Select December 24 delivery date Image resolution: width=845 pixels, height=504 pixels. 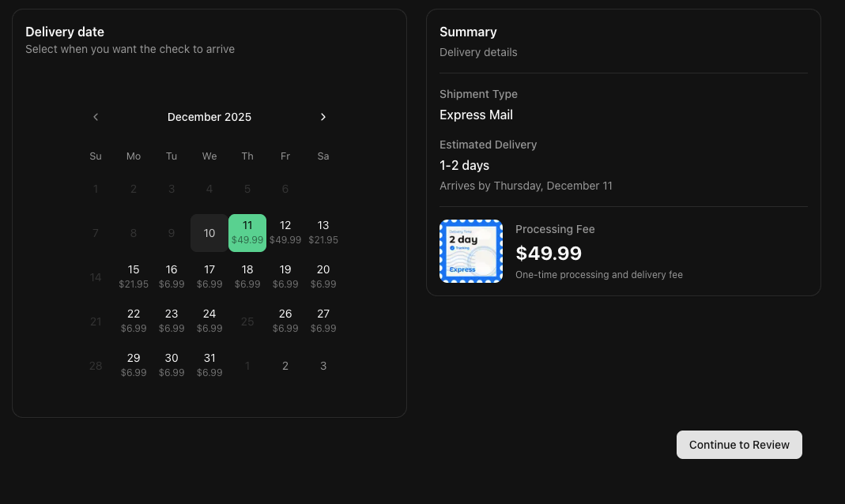pos(209,320)
